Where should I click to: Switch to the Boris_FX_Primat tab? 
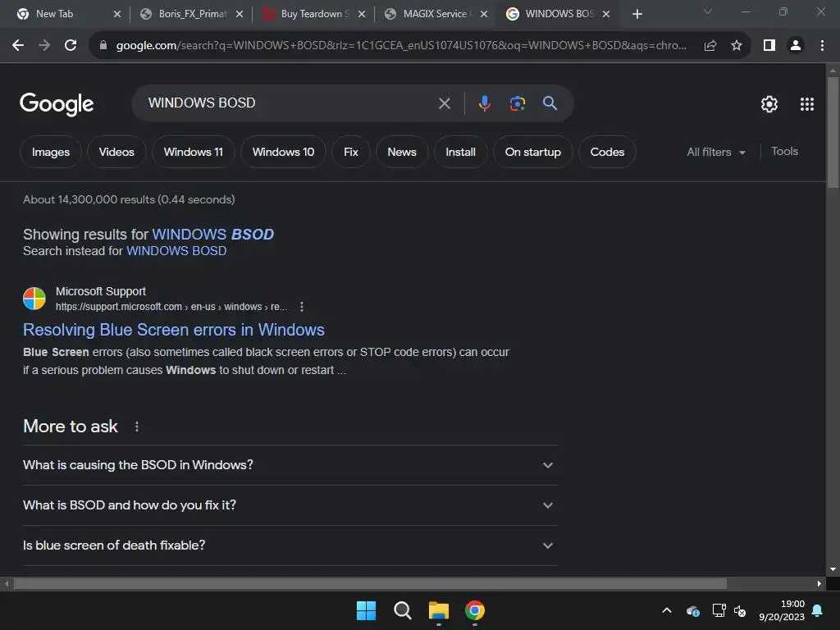pyautogui.click(x=192, y=14)
